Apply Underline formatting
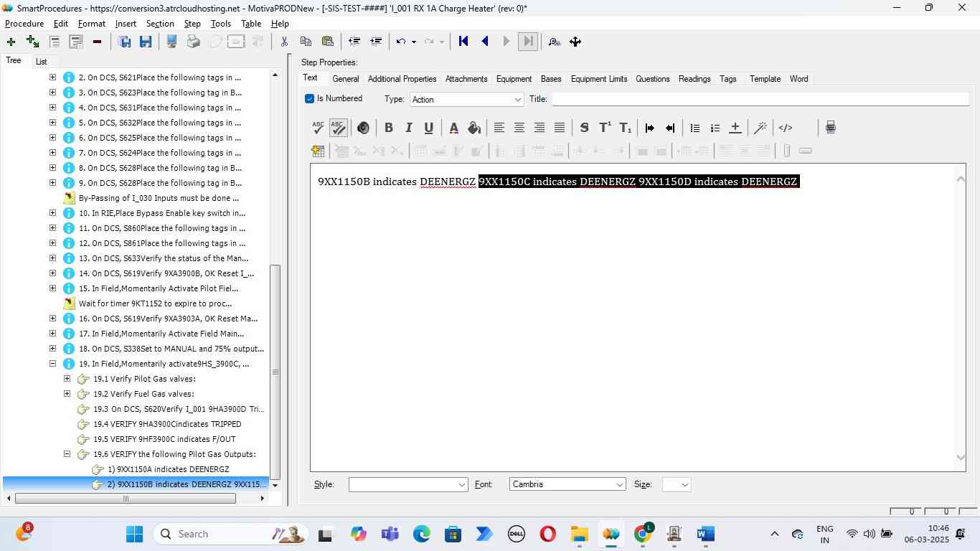This screenshot has width=980, height=551. tap(428, 128)
